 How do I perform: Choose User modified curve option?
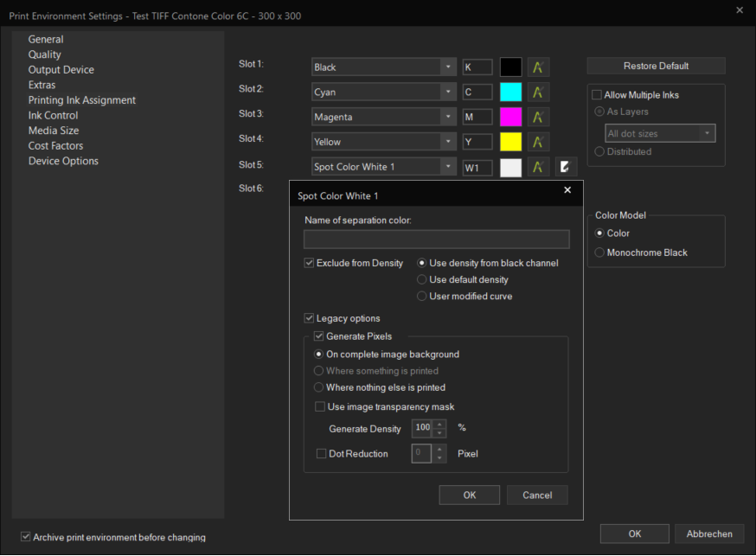422,297
